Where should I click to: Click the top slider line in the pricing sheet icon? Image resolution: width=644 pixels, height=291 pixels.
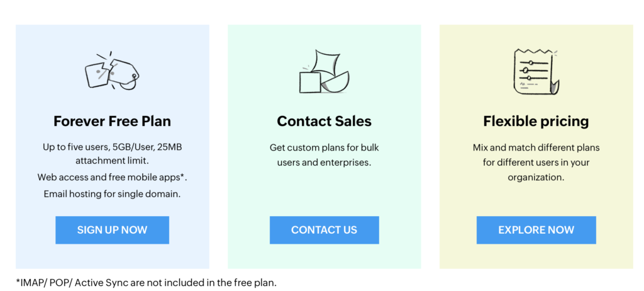pyautogui.click(x=531, y=63)
